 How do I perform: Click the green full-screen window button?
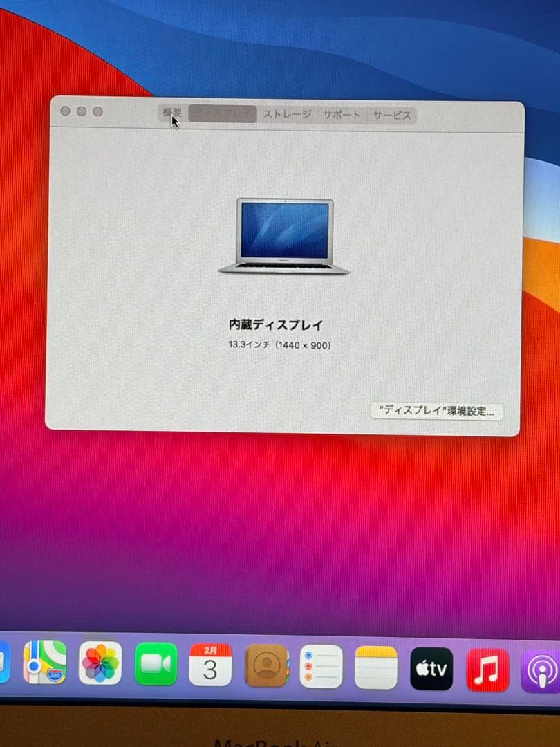(99, 110)
